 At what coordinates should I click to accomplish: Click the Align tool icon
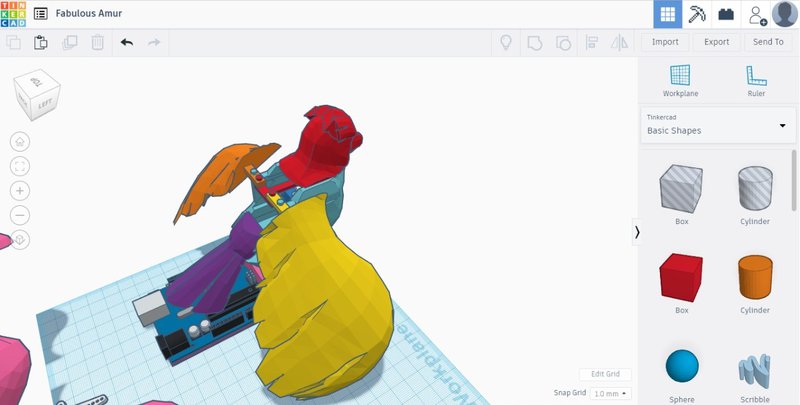592,42
